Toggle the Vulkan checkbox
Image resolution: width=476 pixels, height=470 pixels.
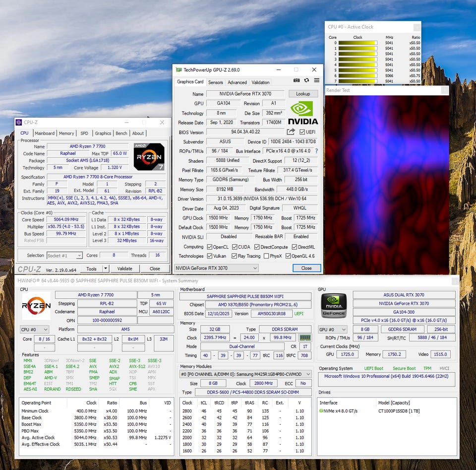209,256
